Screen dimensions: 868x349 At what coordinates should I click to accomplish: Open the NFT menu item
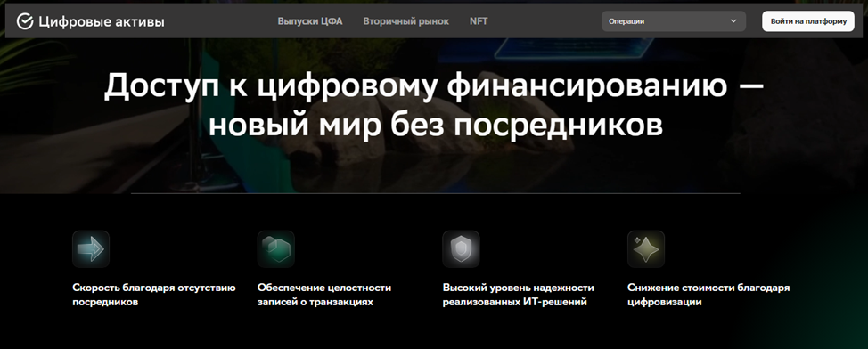(479, 21)
